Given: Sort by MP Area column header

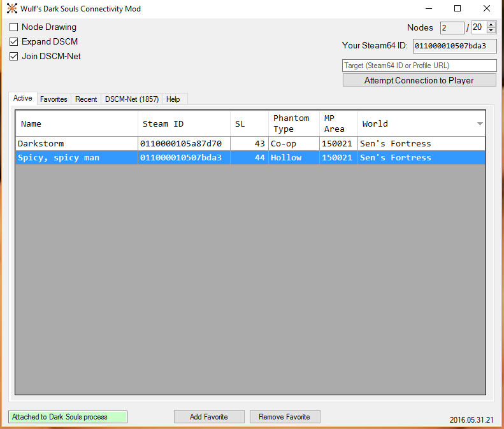Looking at the screenshot, I should pos(338,124).
